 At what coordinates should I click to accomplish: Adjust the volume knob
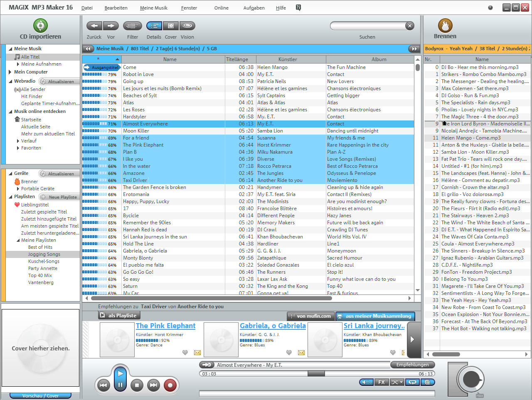471,379
